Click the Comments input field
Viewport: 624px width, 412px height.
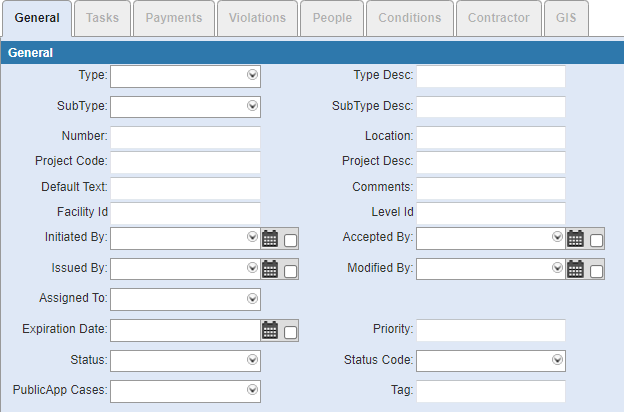(x=491, y=188)
